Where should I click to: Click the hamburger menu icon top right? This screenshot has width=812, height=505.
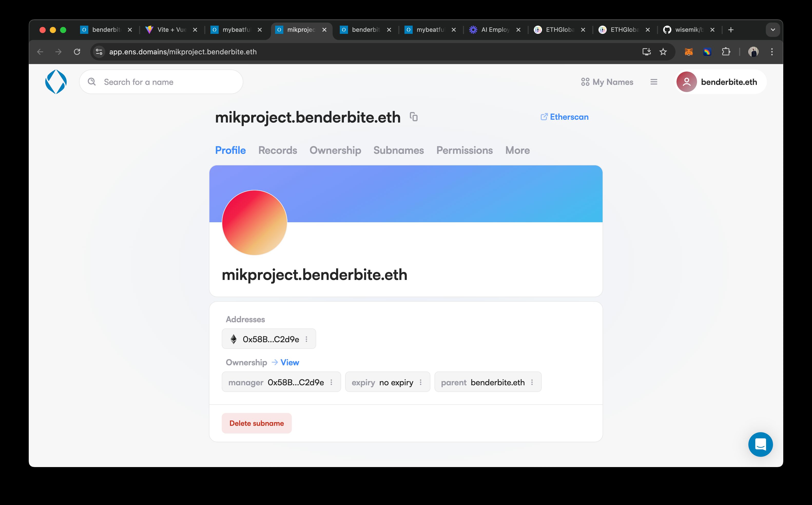click(x=654, y=82)
